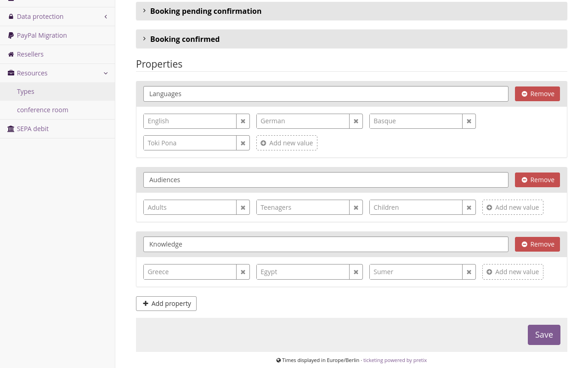588x368 pixels.
Task: Edit the English value field
Action: [190, 121]
